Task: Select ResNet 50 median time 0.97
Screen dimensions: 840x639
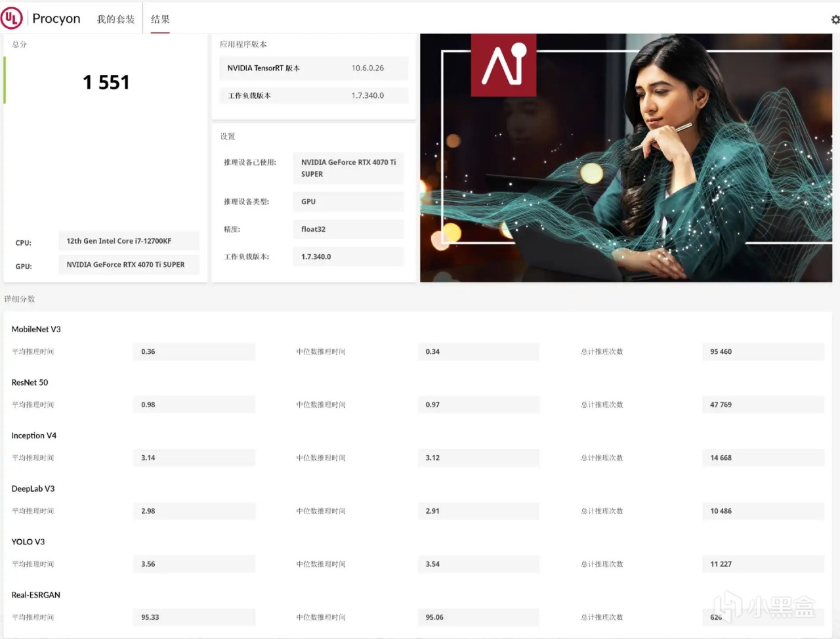Action: click(x=478, y=405)
